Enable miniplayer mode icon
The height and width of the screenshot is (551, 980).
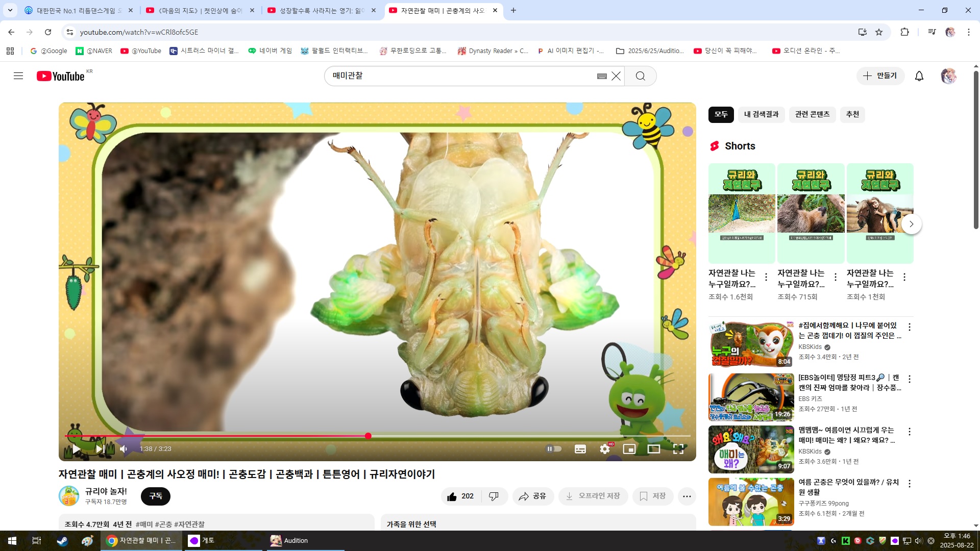coord(629,449)
